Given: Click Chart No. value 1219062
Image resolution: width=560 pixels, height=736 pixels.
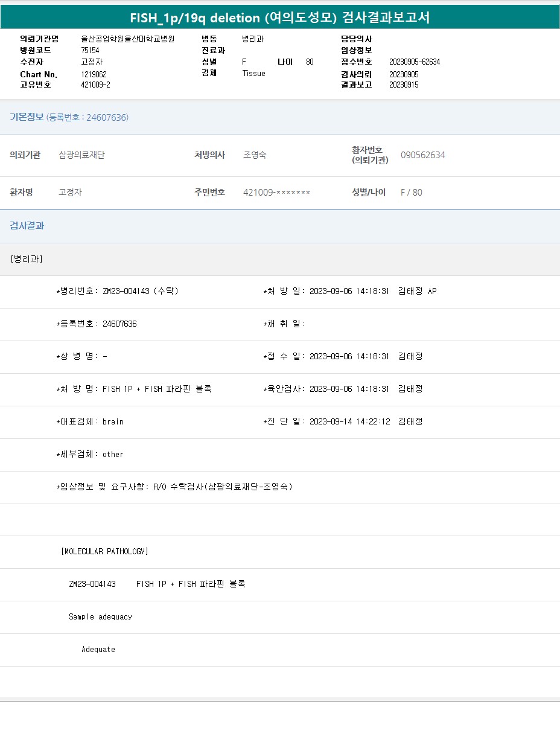Looking at the screenshot, I should coord(94,74).
